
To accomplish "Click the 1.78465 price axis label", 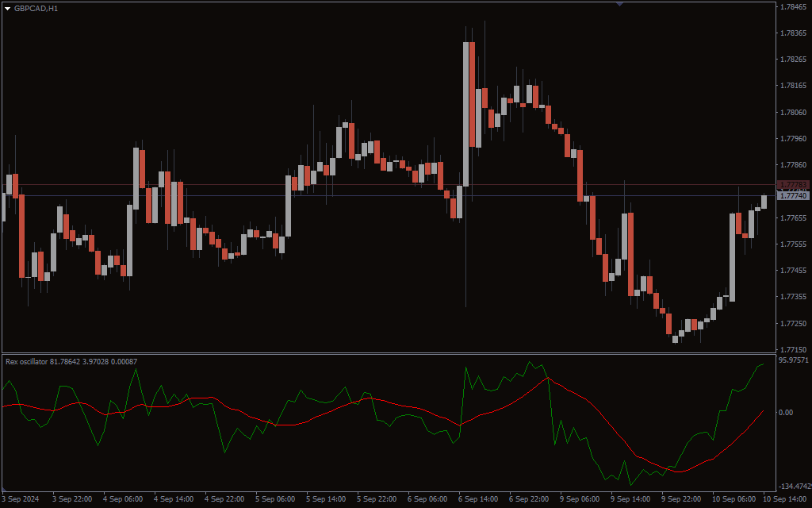I will click(793, 6).
